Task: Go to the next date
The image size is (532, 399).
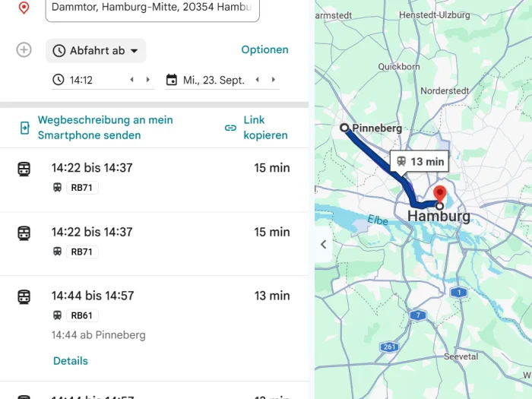Action: point(274,80)
